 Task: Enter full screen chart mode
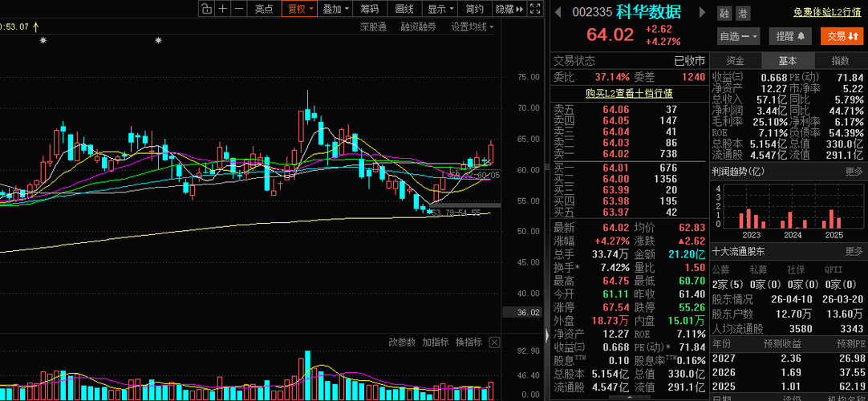(x=535, y=8)
